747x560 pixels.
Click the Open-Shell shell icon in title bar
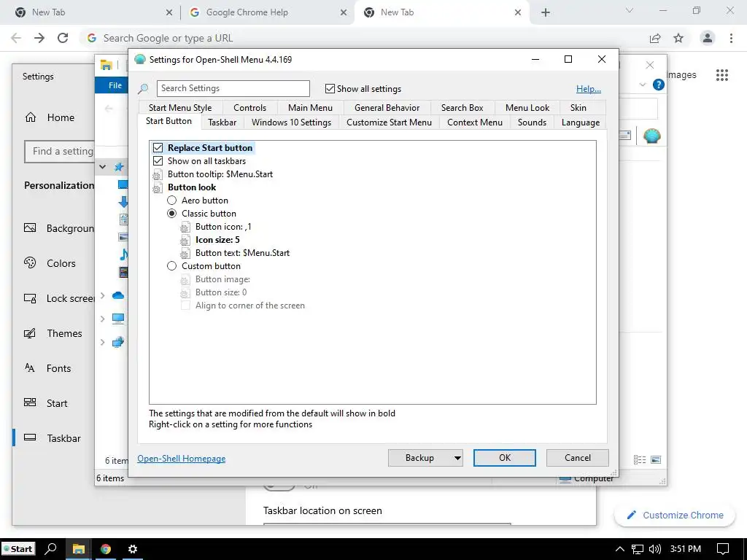(x=139, y=60)
